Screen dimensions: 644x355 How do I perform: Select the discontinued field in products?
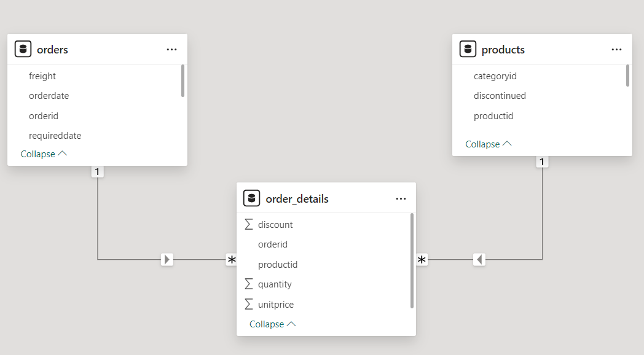tap(500, 96)
